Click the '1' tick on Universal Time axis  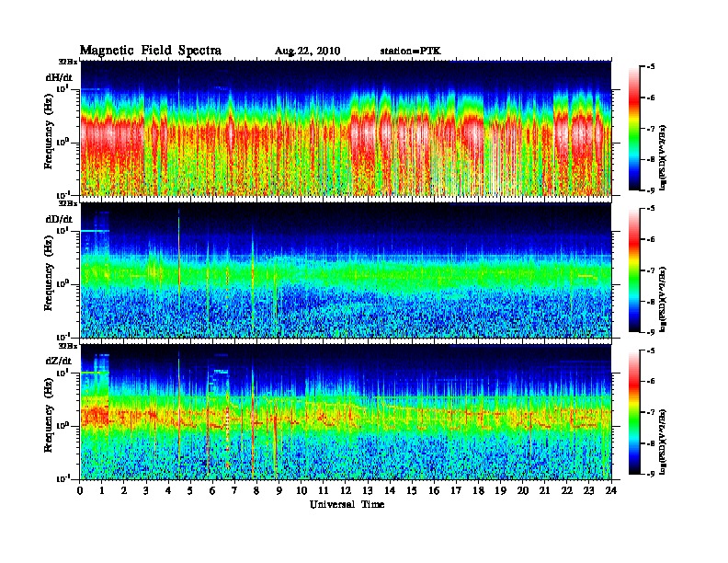[102, 491]
